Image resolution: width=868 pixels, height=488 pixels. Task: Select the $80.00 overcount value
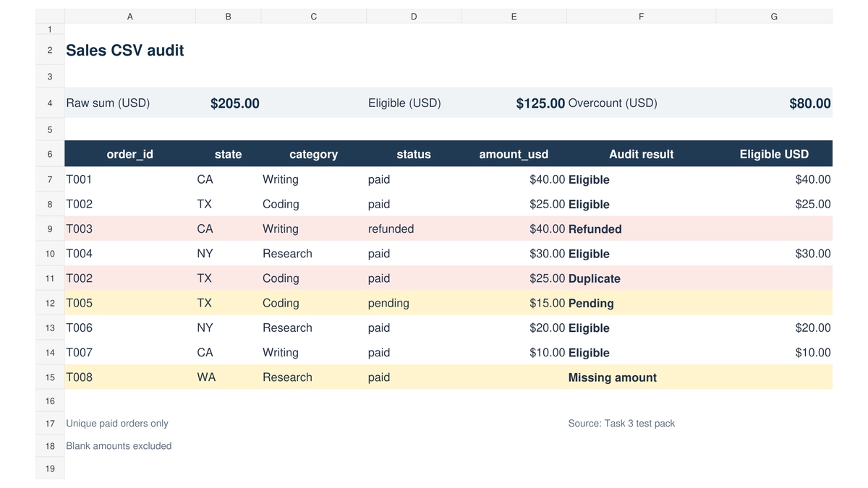point(774,103)
